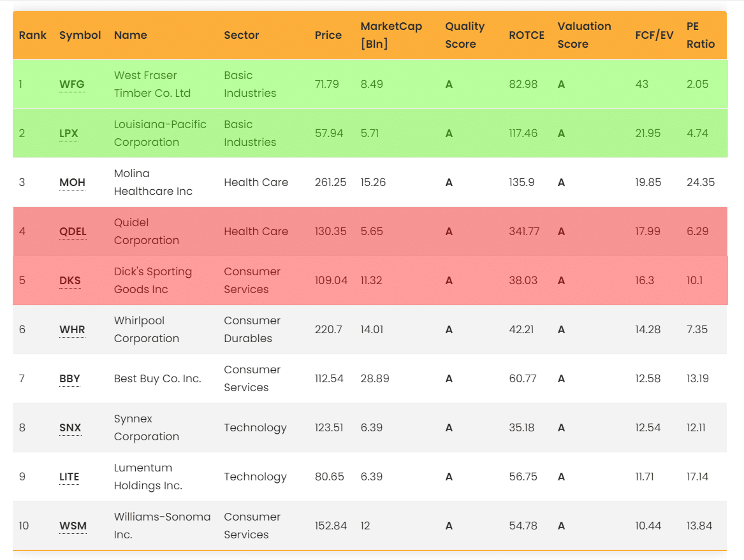Viewport: 744px width, 560px height.
Task: Sort the table by ROTCE column
Action: click(x=527, y=35)
